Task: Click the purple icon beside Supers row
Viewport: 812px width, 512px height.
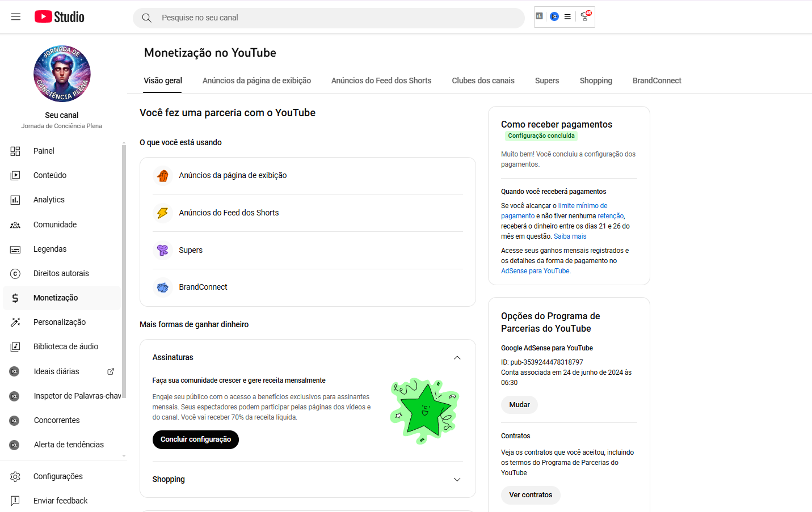Action: point(163,250)
